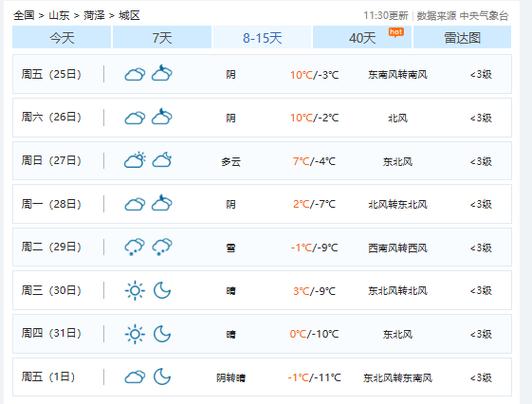
Task: Click the 3℃/-9℃ temperature text
Action: 315,291
